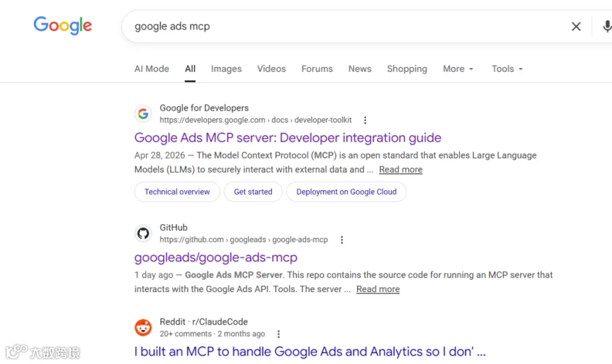Image resolution: width=612 pixels, height=364 pixels.
Task: Expand Read more on the GitHub snippet
Action: click(x=378, y=289)
